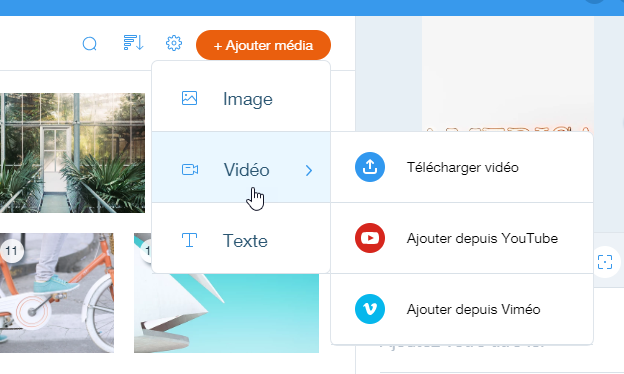Click the Image picture icon
This screenshot has width=624, height=374.
coord(189,98)
